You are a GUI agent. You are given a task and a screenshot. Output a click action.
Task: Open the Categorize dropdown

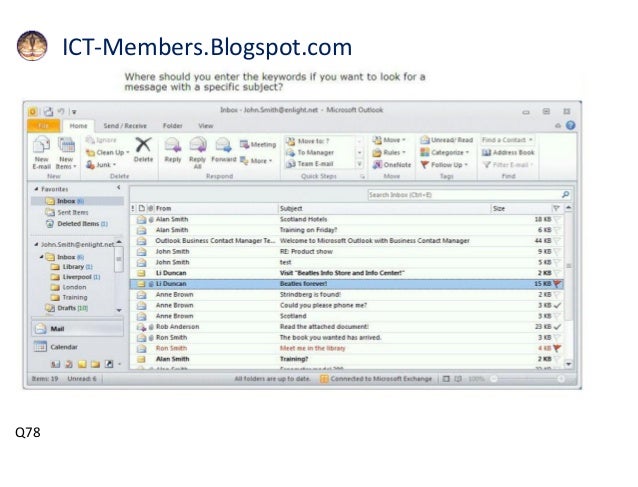[x=445, y=153]
